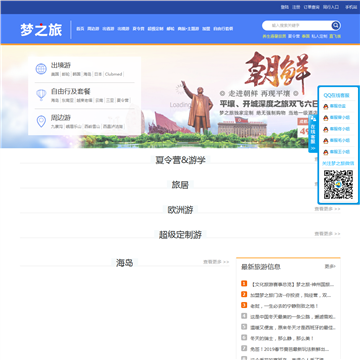Click the number 3 badge in news list
The width and height of the screenshot is (360, 360).
pyautogui.click(x=244, y=305)
